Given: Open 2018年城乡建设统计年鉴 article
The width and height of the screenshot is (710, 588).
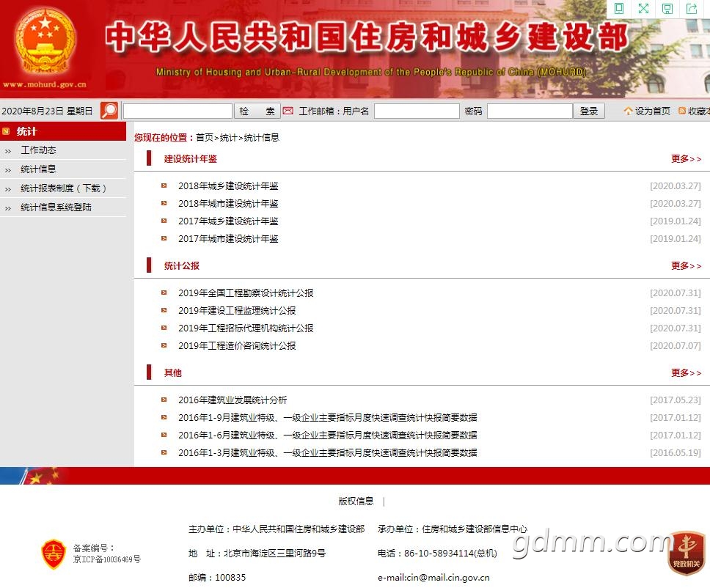Looking at the screenshot, I should point(228,186).
